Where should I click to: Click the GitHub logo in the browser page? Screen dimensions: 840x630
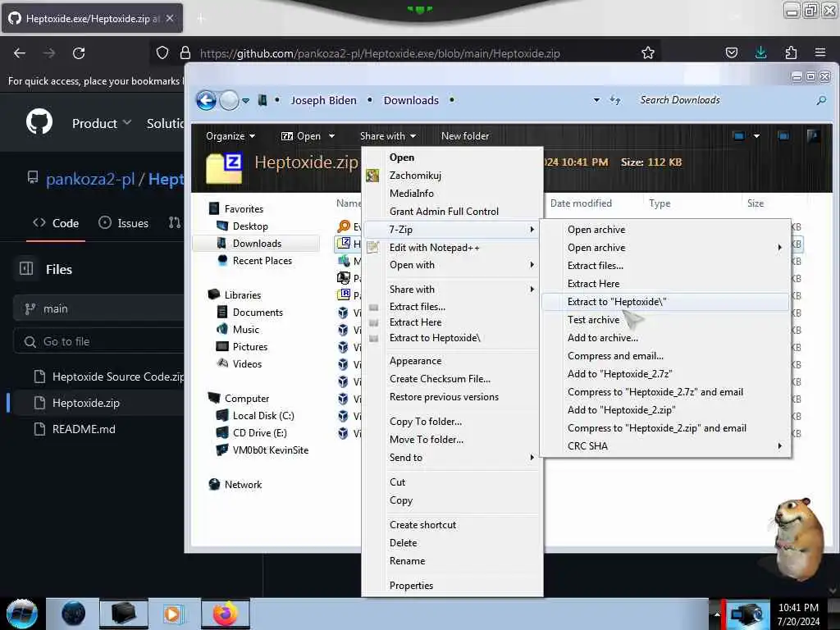click(39, 122)
